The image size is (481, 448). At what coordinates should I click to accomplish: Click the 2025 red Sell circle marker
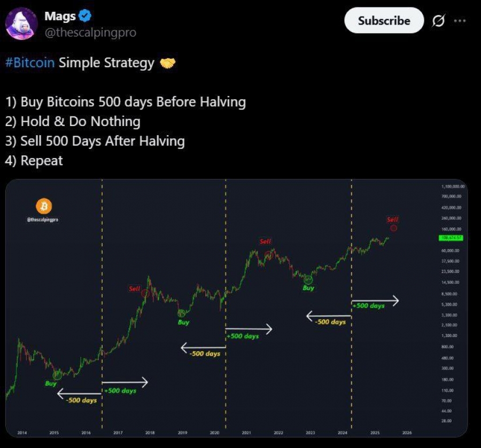coord(393,228)
